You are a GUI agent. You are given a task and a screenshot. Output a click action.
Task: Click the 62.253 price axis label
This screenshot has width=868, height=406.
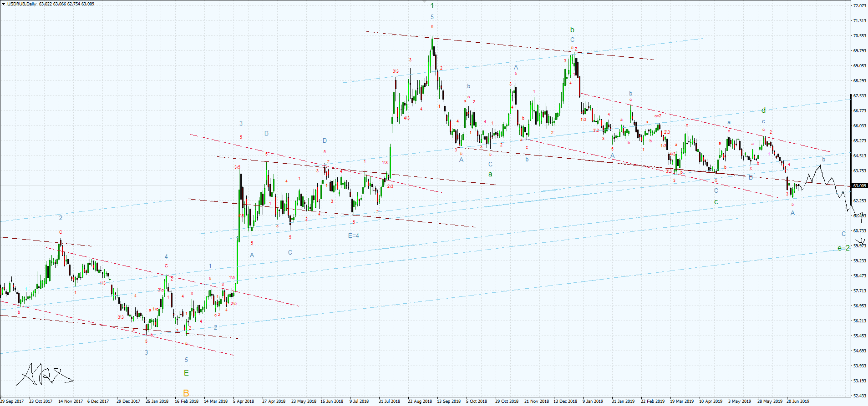[859, 201]
